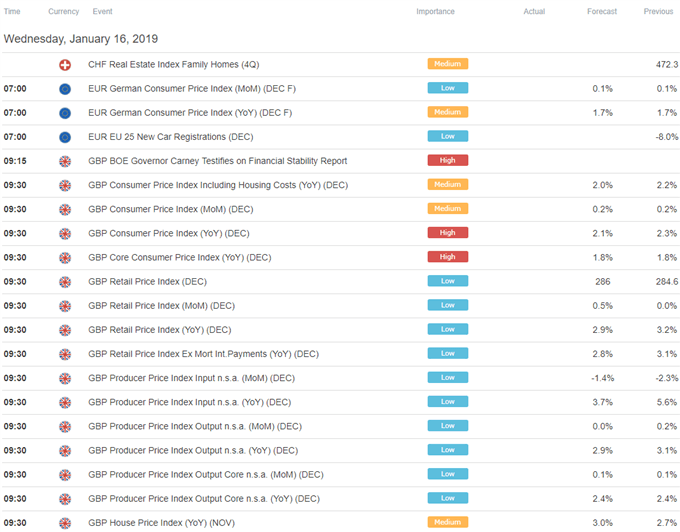This screenshot has width=680, height=532.
Task: Open GBP Retail Price Index Ex Mort Int.Payments
Action: pyautogui.click(x=203, y=354)
